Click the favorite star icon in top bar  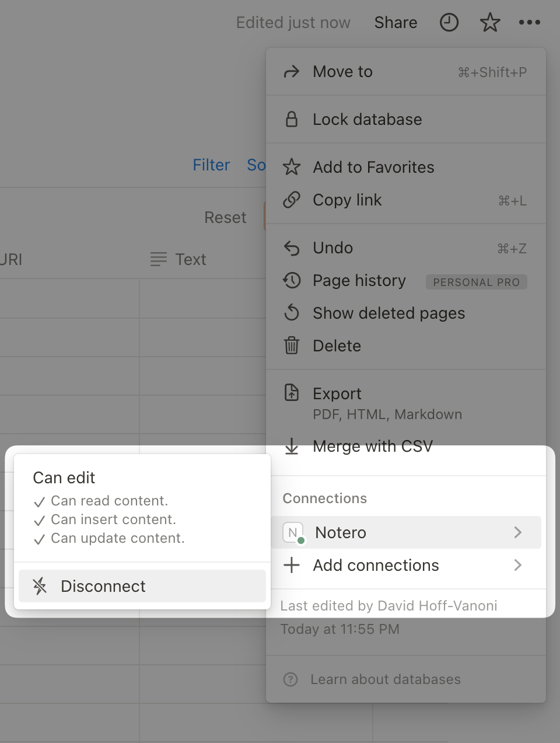pyautogui.click(x=489, y=23)
